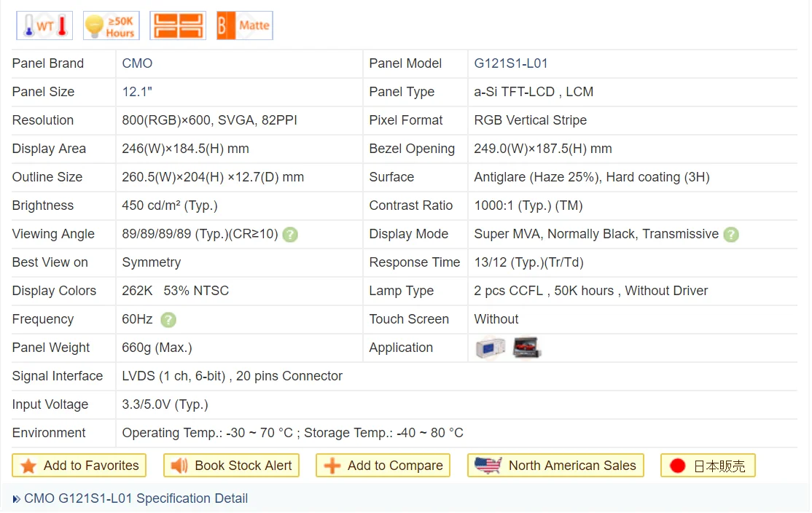Viewport: 812px width, 513px height.
Task: Open the help icon next to 60Hz frequency
Action: (168, 320)
